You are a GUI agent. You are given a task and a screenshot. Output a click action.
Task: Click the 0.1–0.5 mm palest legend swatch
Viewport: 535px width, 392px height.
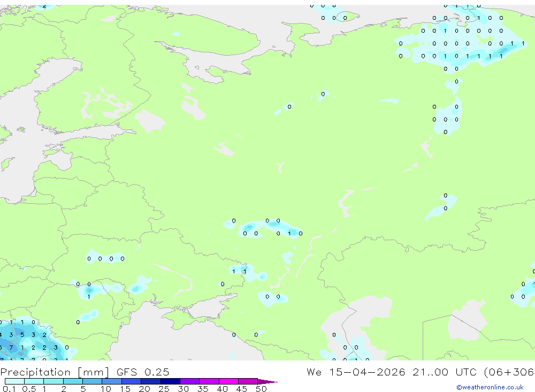pos(14,381)
